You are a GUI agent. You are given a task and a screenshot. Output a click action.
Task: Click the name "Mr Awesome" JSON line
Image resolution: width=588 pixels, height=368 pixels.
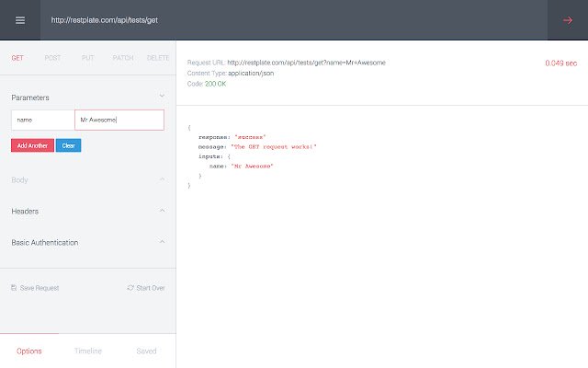click(x=242, y=166)
